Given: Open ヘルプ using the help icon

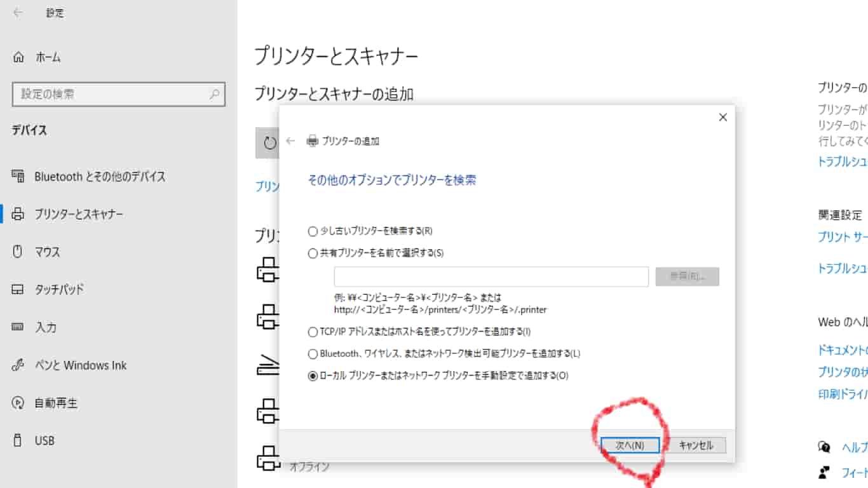Looking at the screenshot, I should point(824,447).
